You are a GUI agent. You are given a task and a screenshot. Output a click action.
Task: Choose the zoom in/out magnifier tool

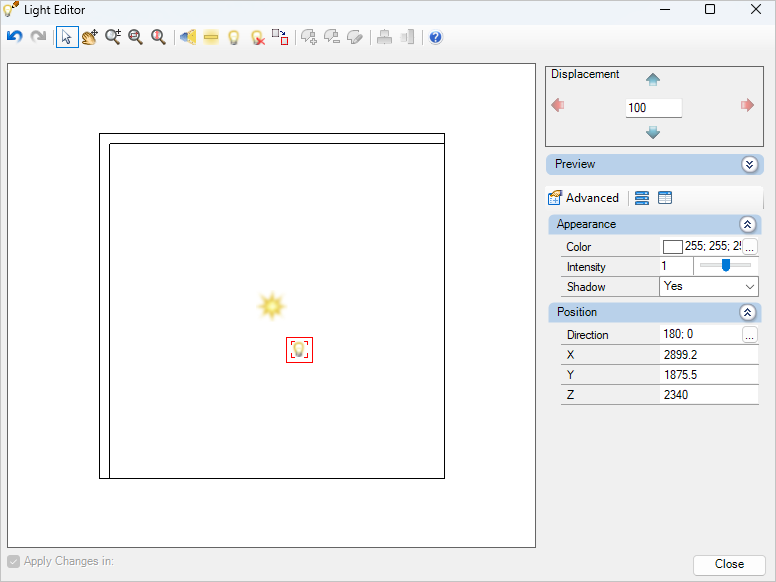[113, 37]
